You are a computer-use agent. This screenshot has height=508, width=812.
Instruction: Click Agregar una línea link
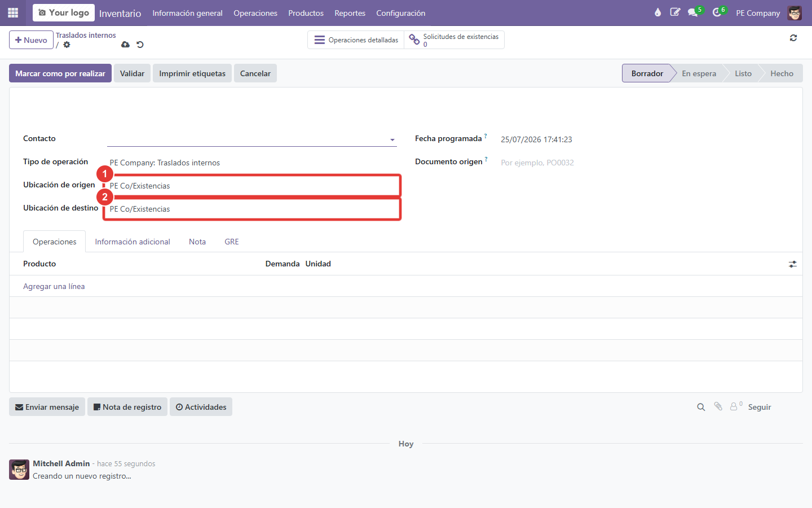(x=54, y=286)
